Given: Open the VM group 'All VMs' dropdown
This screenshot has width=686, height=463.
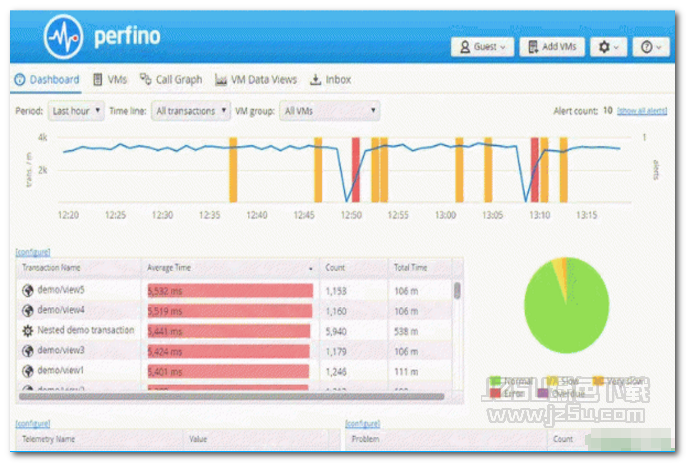Looking at the screenshot, I should point(329,111).
